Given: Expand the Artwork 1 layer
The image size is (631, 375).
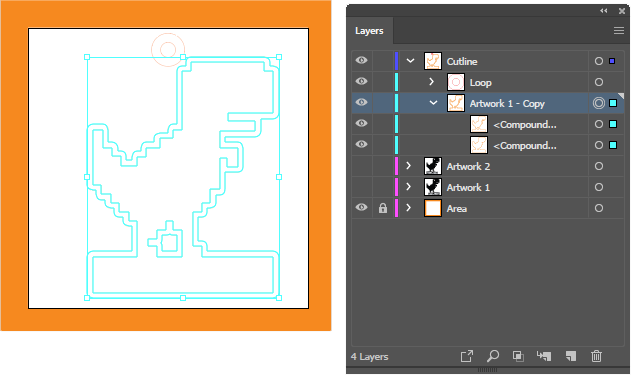Looking at the screenshot, I should pos(408,187).
